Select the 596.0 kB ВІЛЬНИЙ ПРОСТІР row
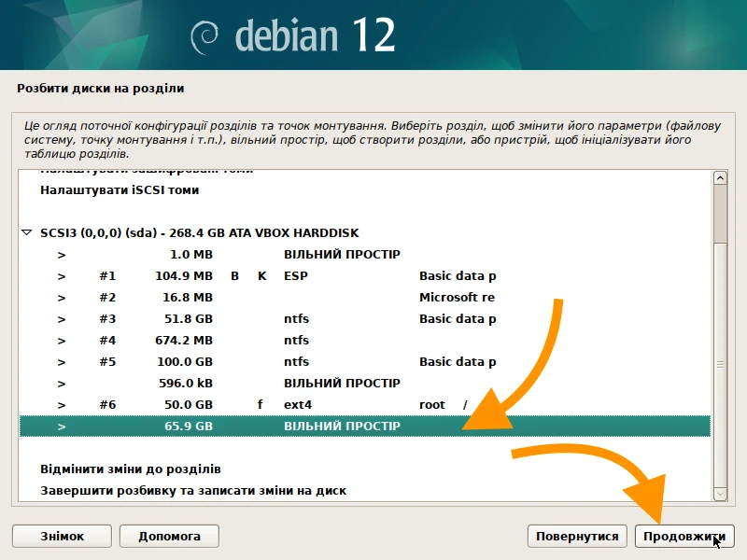Viewport: 747px width, 560px height. coord(365,383)
